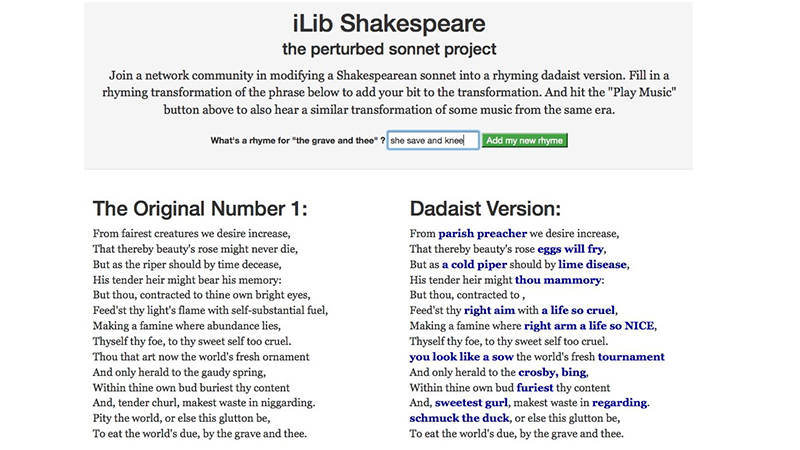Click the 'iLib Shakespeare' title

[389, 23]
